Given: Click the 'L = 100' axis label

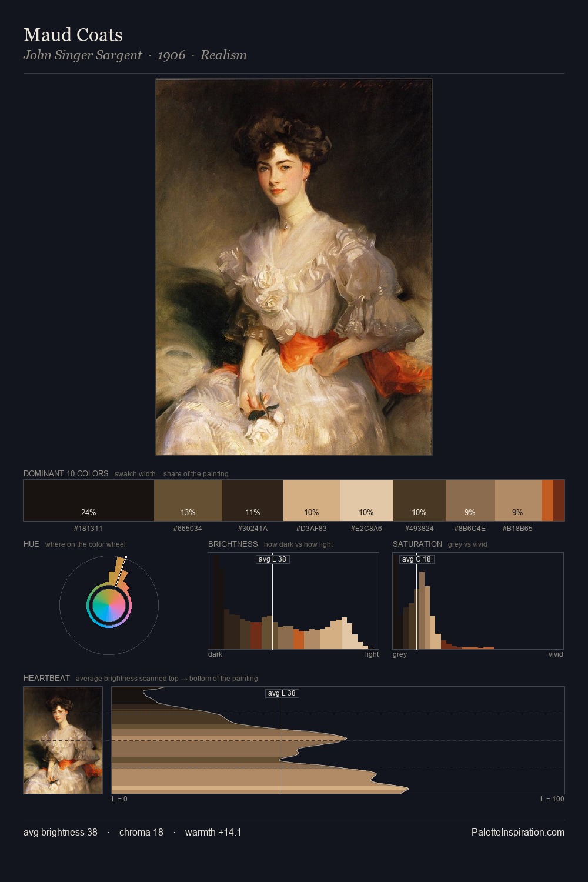Looking at the screenshot, I should point(552,799).
